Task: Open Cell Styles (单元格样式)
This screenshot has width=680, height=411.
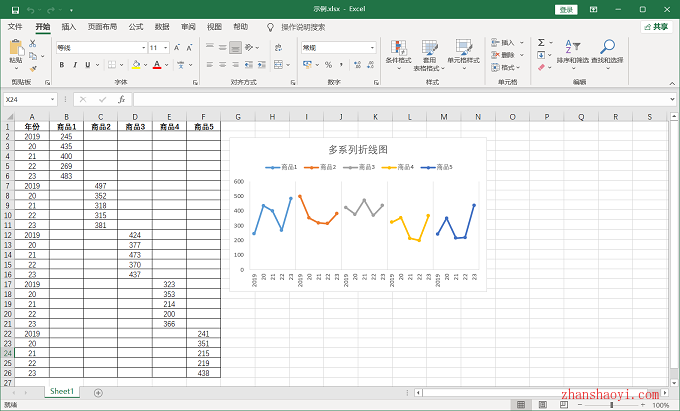Action: [464, 55]
